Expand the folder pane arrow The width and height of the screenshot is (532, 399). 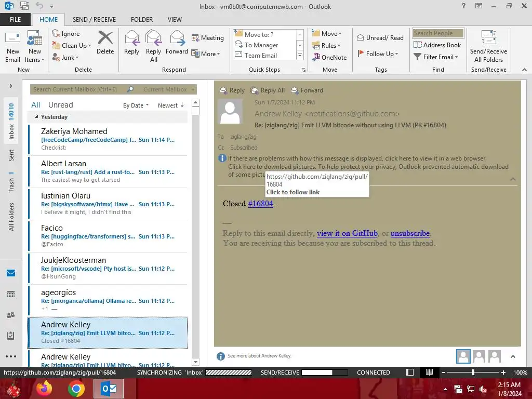coord(11,86)
